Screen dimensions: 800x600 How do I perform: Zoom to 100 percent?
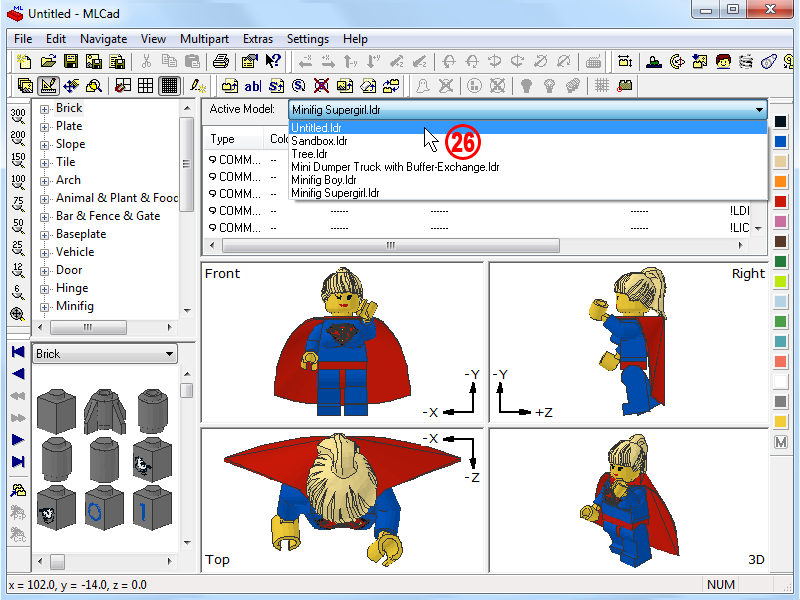tap(18, 182)
